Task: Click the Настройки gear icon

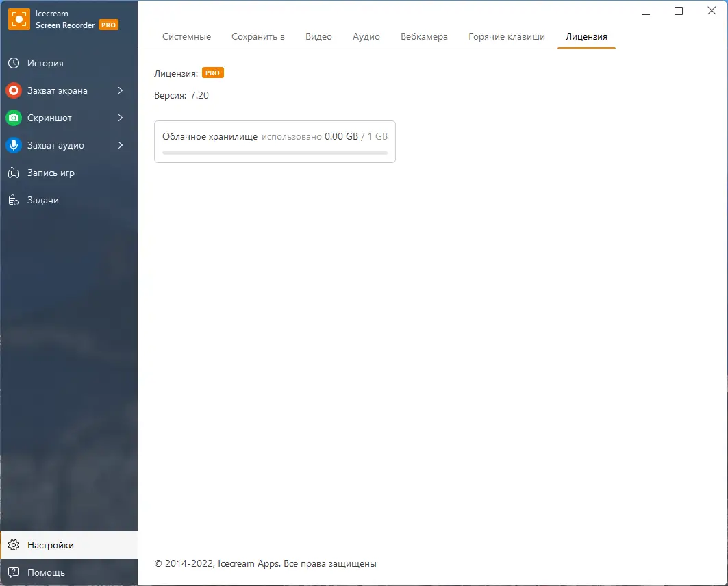Action: click(x=14, y=545)
